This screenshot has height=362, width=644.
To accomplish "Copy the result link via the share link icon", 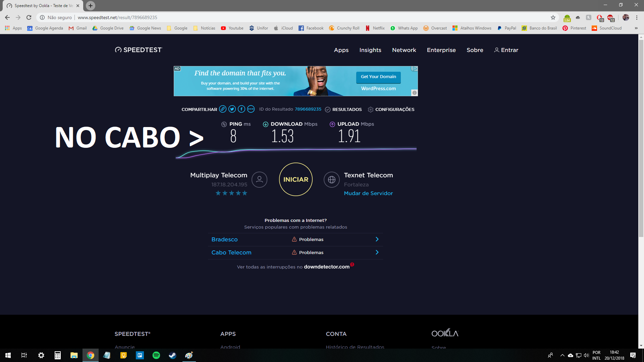I will 223,109.
